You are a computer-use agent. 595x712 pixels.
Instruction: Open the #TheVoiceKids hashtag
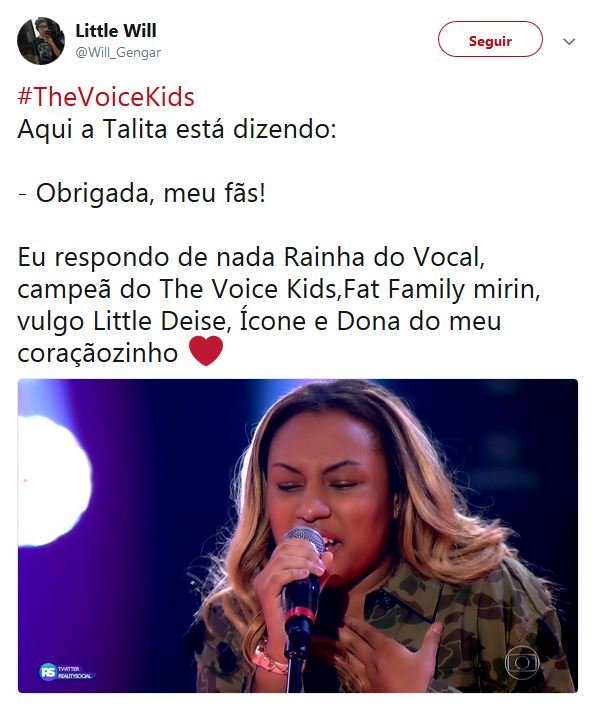[106, 97]
